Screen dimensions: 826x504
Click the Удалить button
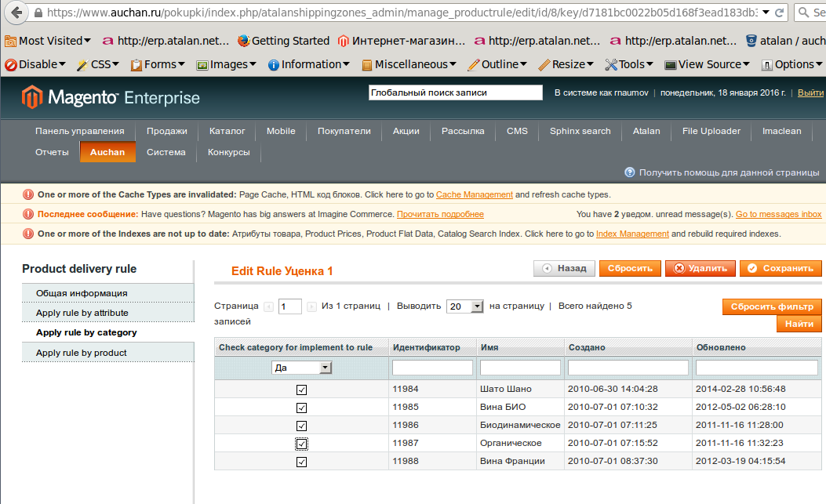coord(700,268)
